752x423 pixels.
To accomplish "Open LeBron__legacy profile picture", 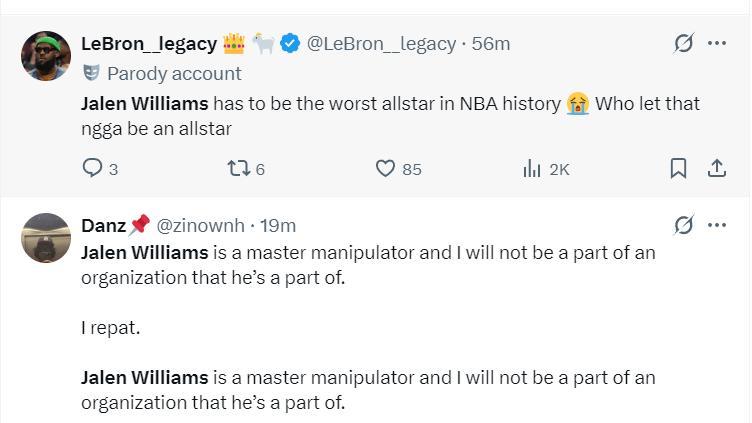I will tap(46, 56).
